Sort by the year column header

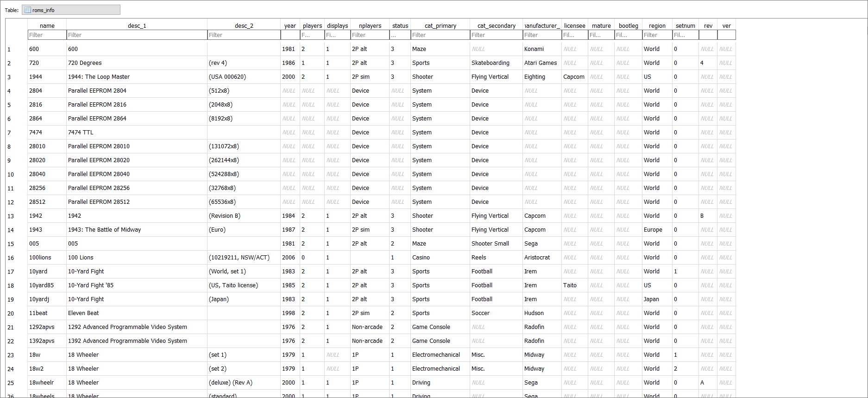pyautogui.click(x=290, y=25)
